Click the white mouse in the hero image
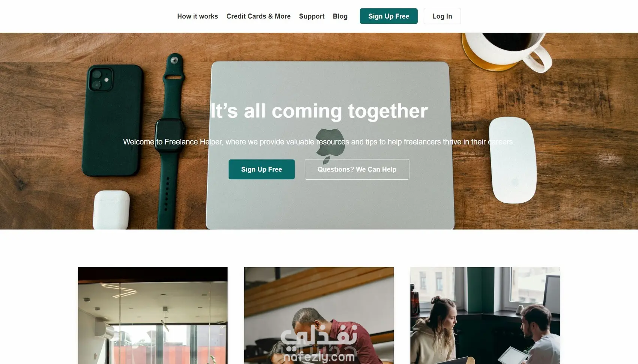The image size is (638, 364). point(513,160)
